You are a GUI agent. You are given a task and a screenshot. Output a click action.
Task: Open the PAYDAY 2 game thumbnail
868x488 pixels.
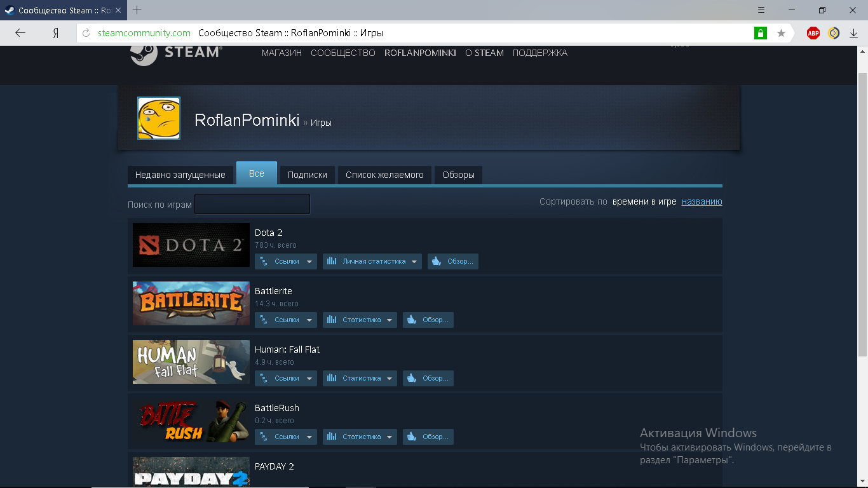point(191,472)
